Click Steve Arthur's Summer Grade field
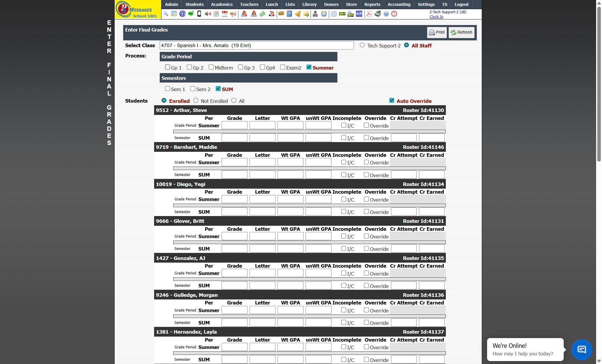 tap(234, 126)
